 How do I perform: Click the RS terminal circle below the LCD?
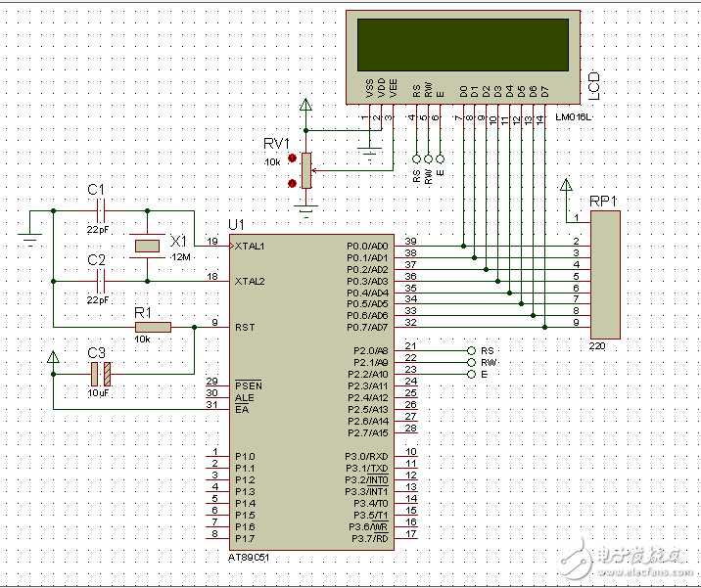click(x=417, y=158)
